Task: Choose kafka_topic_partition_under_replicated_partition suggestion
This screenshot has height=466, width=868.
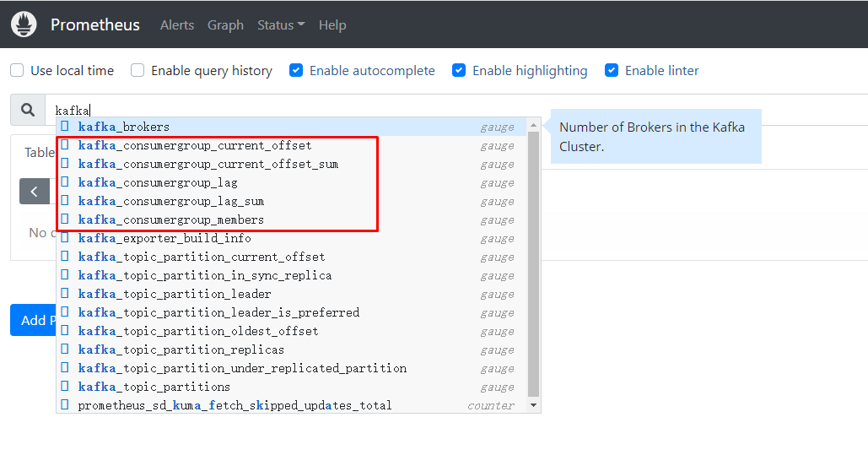Action: [x=292, y=368]
